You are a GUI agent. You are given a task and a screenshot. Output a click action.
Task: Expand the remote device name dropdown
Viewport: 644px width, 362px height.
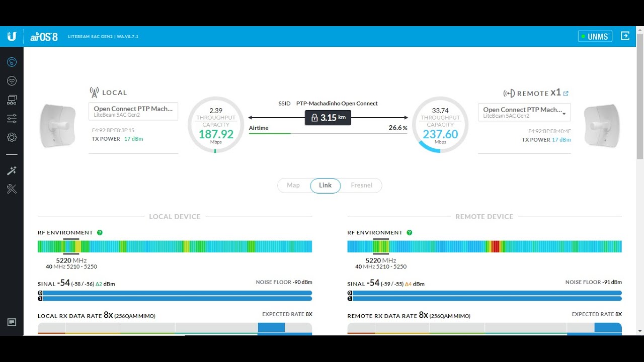point(524,112)
